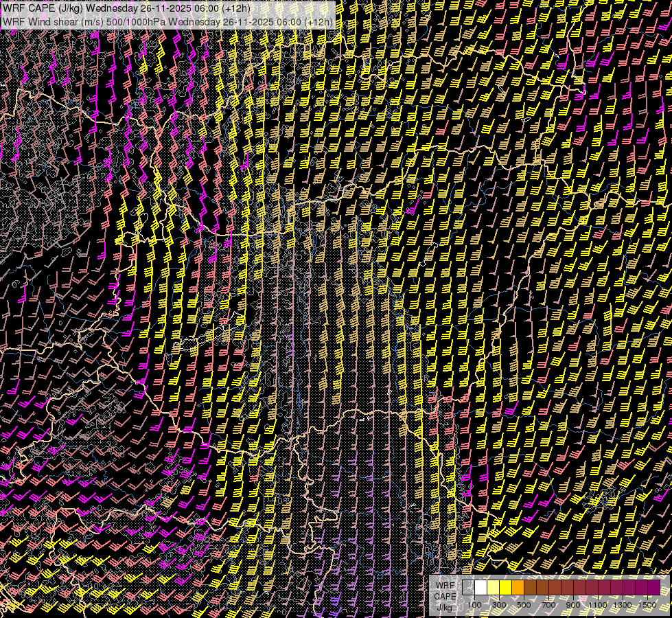The height and width of the screenshot is (618, 672).
Task: Click the J/kg unit label in the legend
Action: [x=444, y=608]
